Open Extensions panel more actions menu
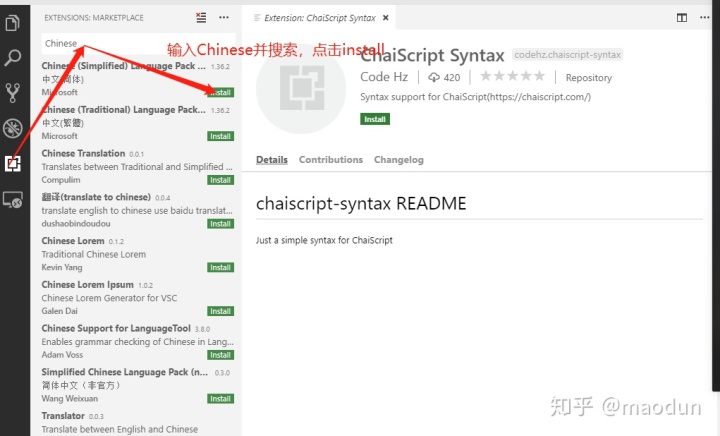 coord(224,17)
